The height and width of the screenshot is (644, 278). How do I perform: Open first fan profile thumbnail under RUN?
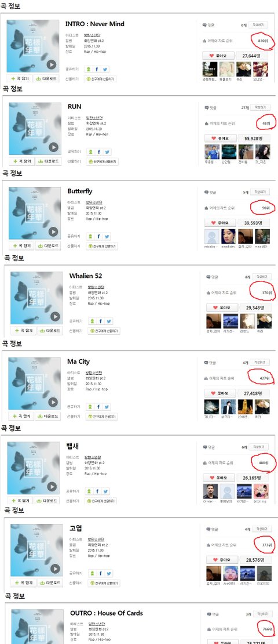[x=212, y=152]
